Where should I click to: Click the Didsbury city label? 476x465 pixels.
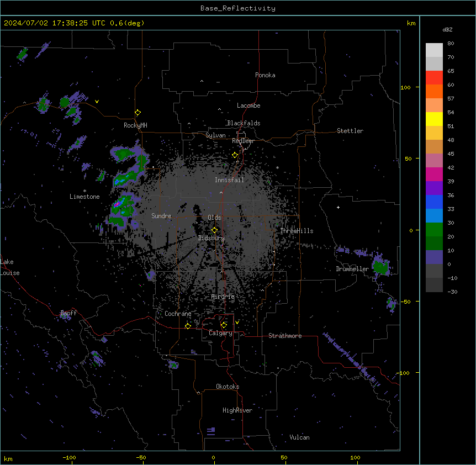tap(211, 238)
